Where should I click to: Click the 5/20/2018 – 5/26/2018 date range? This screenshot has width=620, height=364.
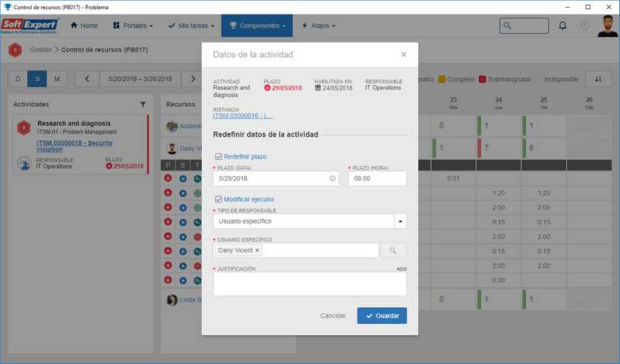(x=140, y=79)
